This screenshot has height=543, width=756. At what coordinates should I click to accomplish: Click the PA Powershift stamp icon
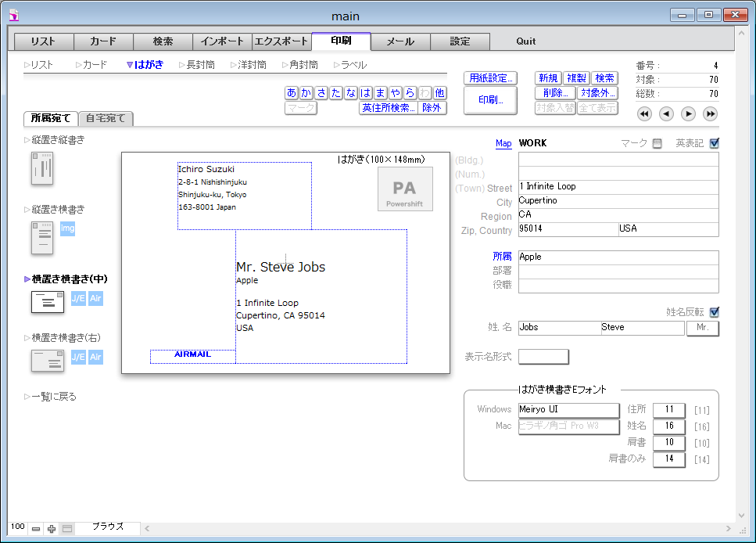click(404, 189)
